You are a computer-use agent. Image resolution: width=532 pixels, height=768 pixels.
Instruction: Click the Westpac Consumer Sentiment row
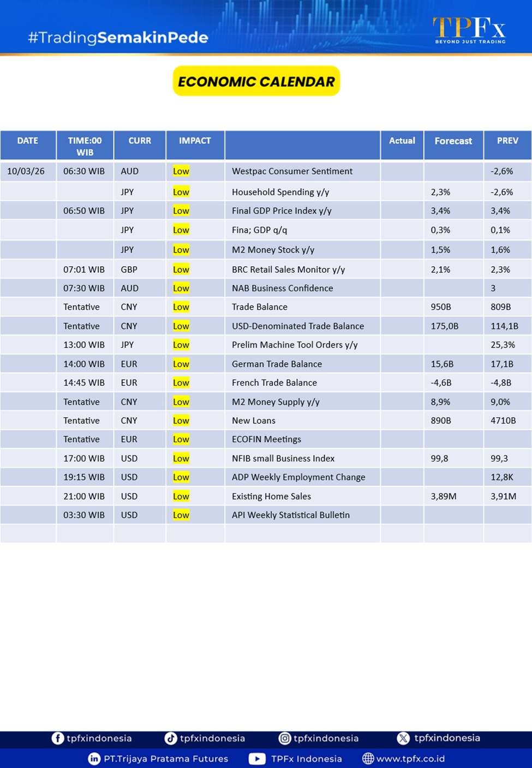click(x=292, y=171)
